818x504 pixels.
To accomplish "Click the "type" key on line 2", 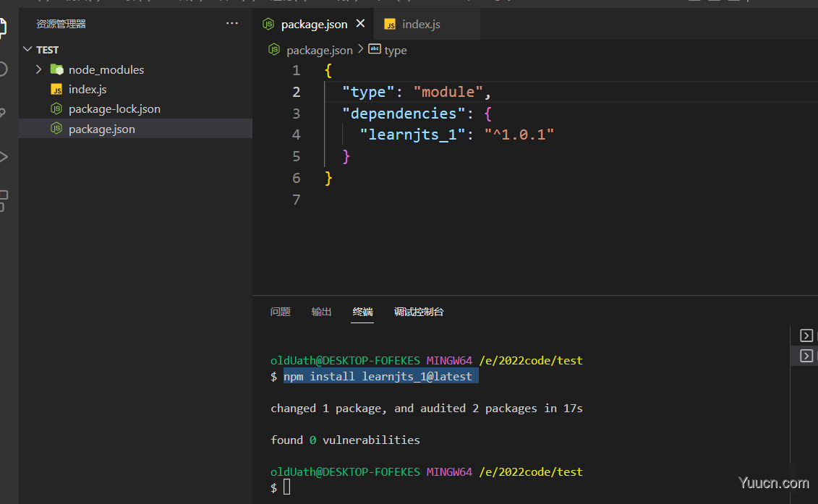I will point(368,93).
